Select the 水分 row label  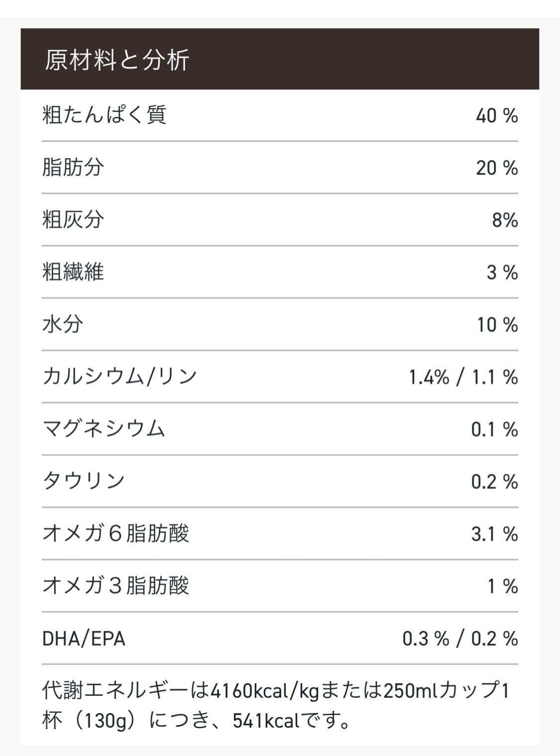point(63,324)
